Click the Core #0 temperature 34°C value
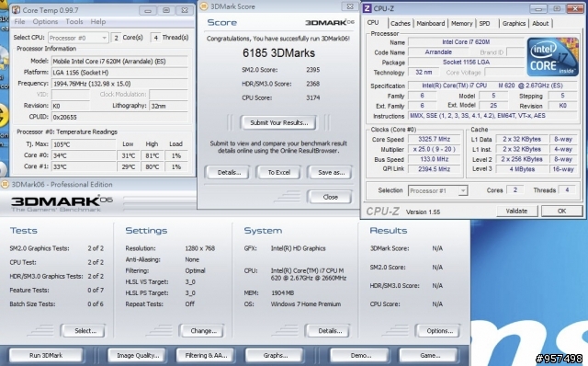The height and width of the screenshot is (366, 588). coord(84,155)
